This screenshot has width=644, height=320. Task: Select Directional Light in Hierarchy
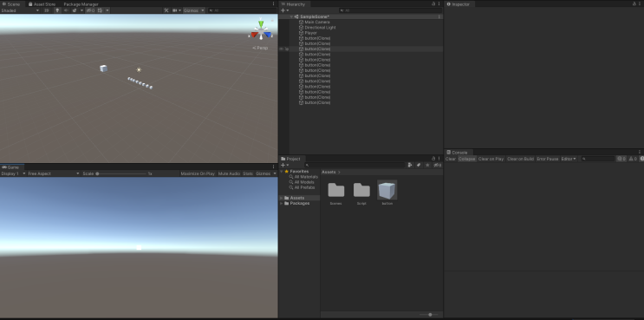point(320,28)
